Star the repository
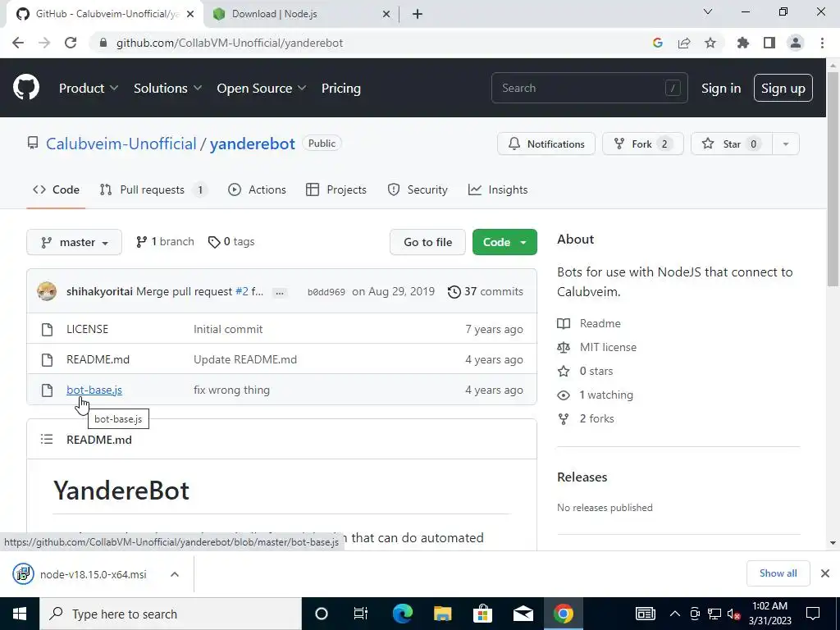The height and width of the screenshot is (630, 840). coord(731,144)
